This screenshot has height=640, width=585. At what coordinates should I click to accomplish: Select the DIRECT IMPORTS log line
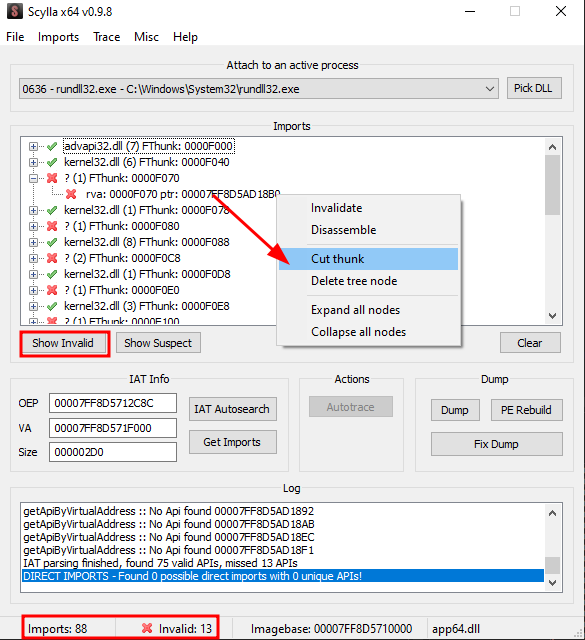(282, 576)
